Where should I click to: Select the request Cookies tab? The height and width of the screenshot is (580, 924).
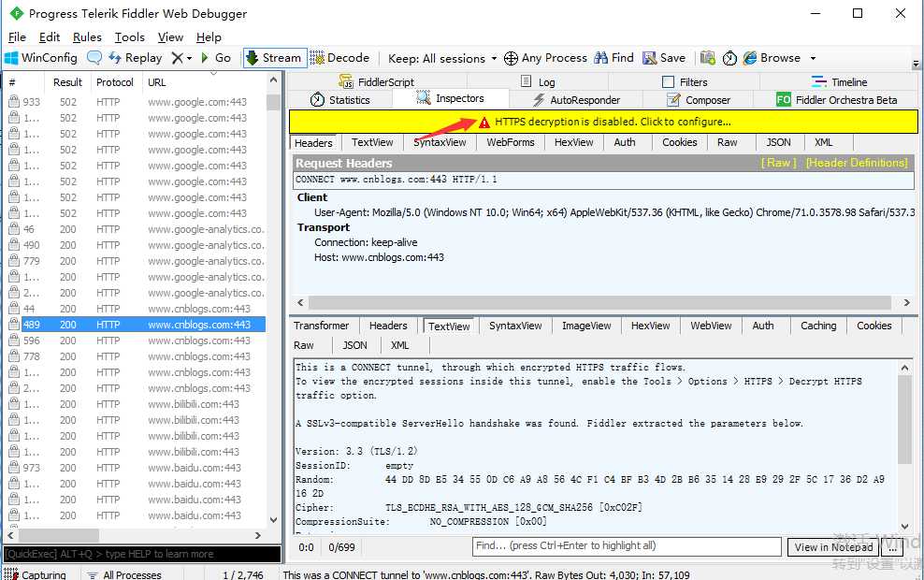[680, 142]
